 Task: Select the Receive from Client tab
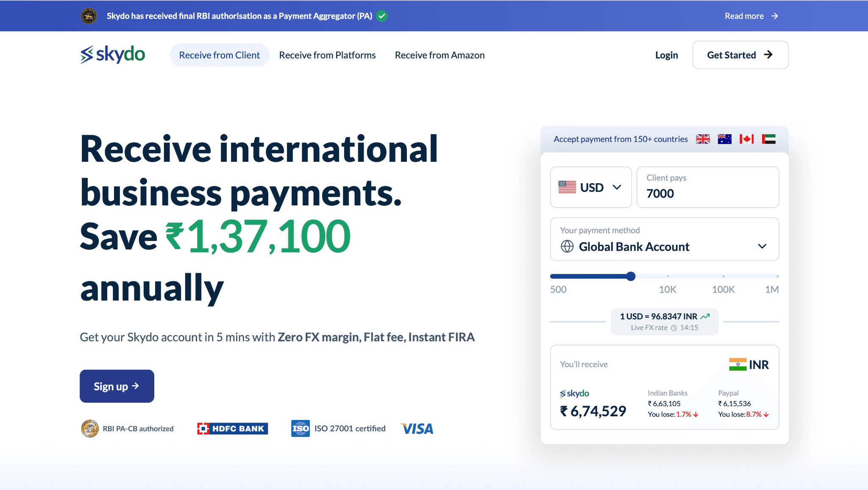click(x=220, y=55)
